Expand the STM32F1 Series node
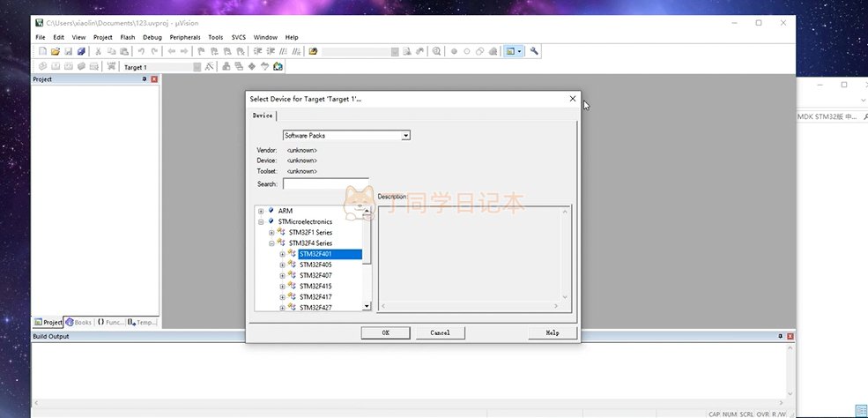This screenshot has width=868, height=418. (271, 232)
